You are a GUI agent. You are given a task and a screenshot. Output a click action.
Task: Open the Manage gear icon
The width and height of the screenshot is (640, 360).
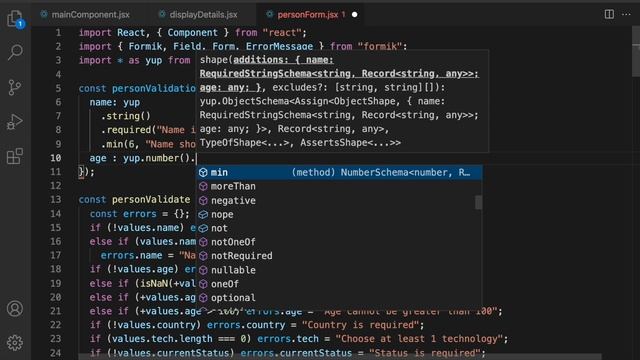click(15, 343)
